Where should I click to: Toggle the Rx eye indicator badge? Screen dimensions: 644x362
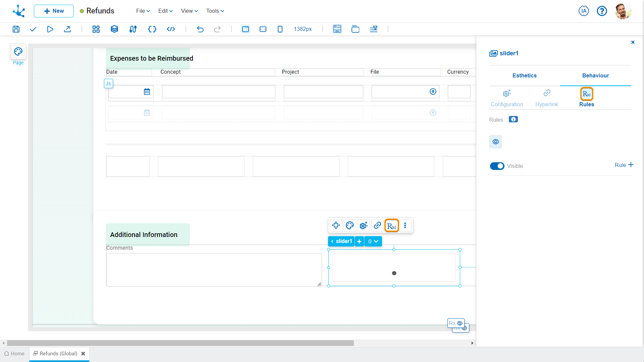coord(456,323)
